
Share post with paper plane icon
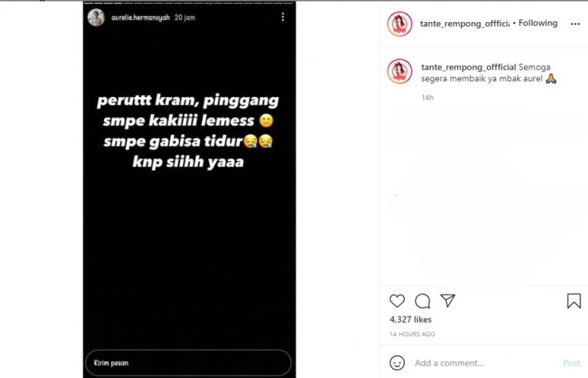tap(448, 301)
